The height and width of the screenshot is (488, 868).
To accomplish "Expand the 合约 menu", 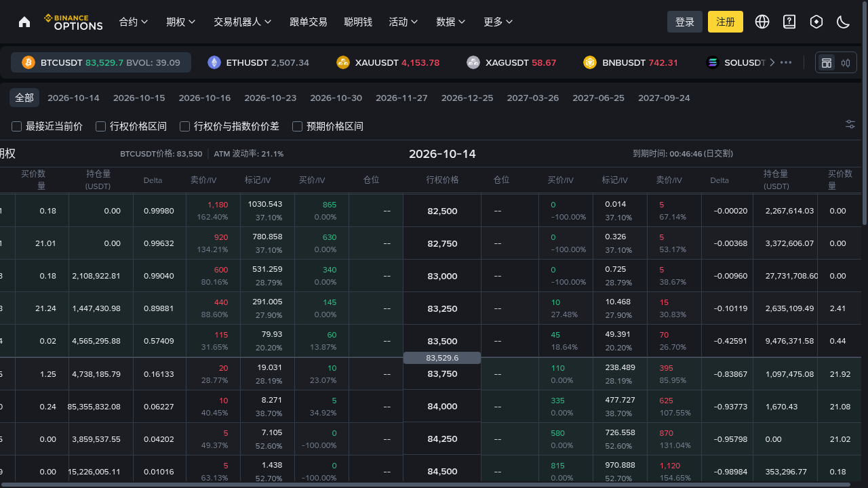I will tap(134, 22).
